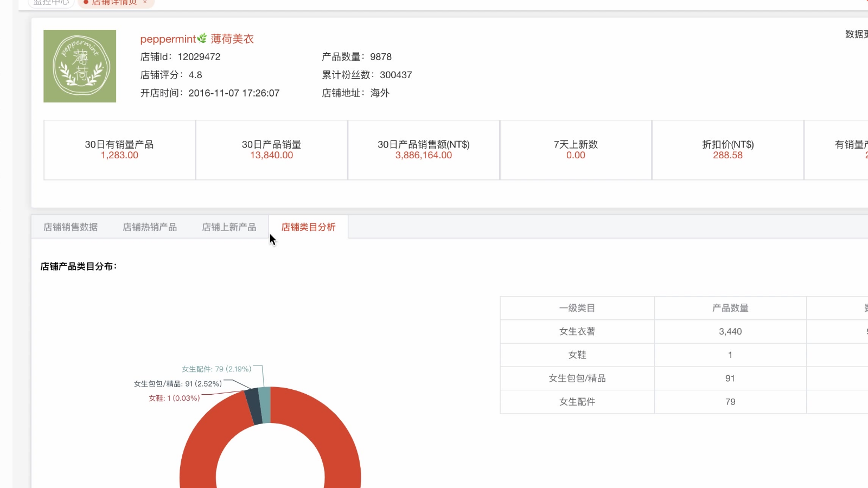Open the peppermint 薄荷美衣 store name link
The image size is (868, 488).
[196, 39]
